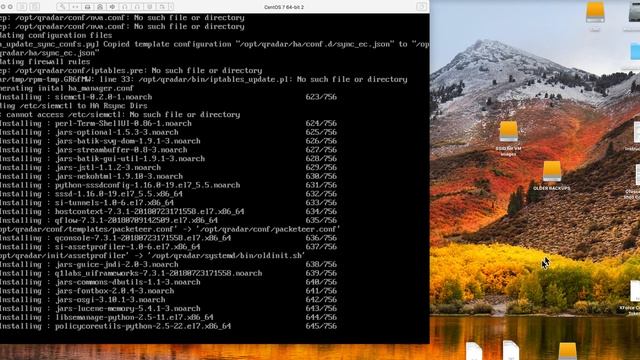
Task: Click the 'CentOS 7 64-bit 2' window title
Action: point(284,7)
